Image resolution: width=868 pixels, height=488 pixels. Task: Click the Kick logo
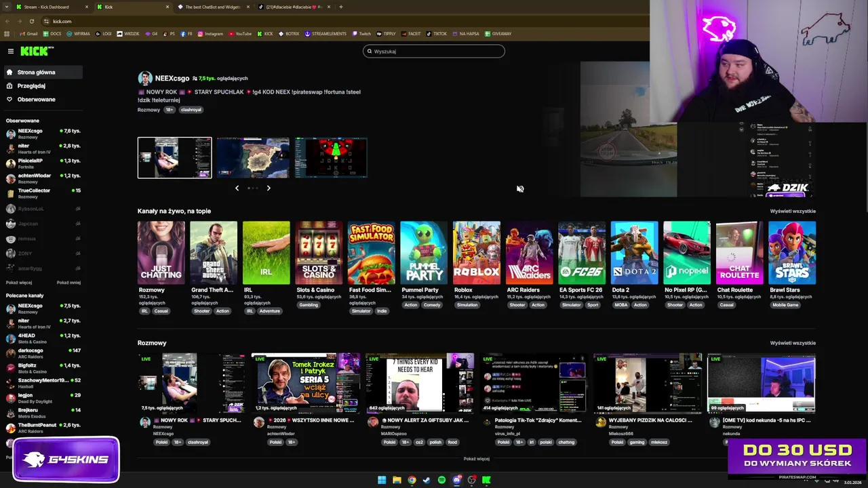(x=37, y=51)
